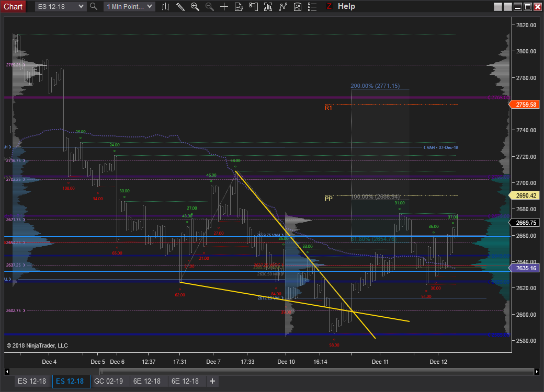Open the Help menu
This screenshot has height=392, width=544.
tap(346, 6)
